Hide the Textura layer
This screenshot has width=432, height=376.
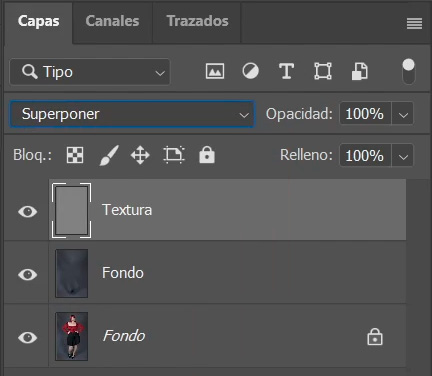(27, 211)
